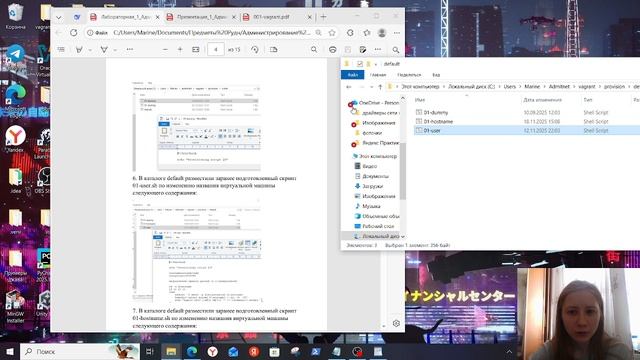Viewport: 640px width, 360px height.
Task: Click the Windows Start button
Action: [10, 351]
